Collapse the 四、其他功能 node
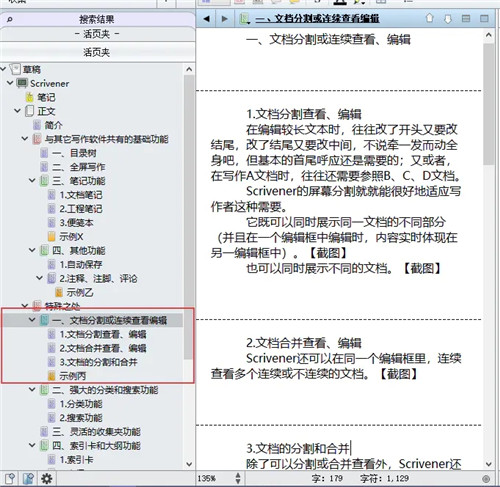Viewport: 500px width, 487px height. tap(32, 250)
